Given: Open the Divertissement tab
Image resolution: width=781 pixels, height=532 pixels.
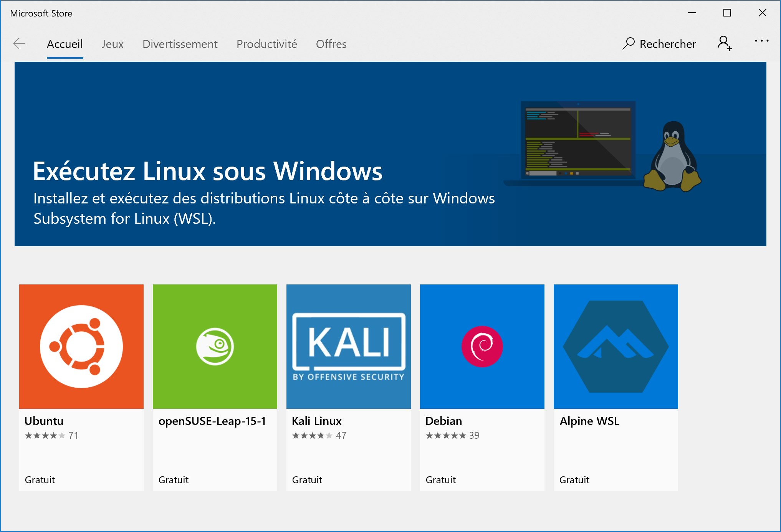Looking at the screenshot, I should 180,44.
